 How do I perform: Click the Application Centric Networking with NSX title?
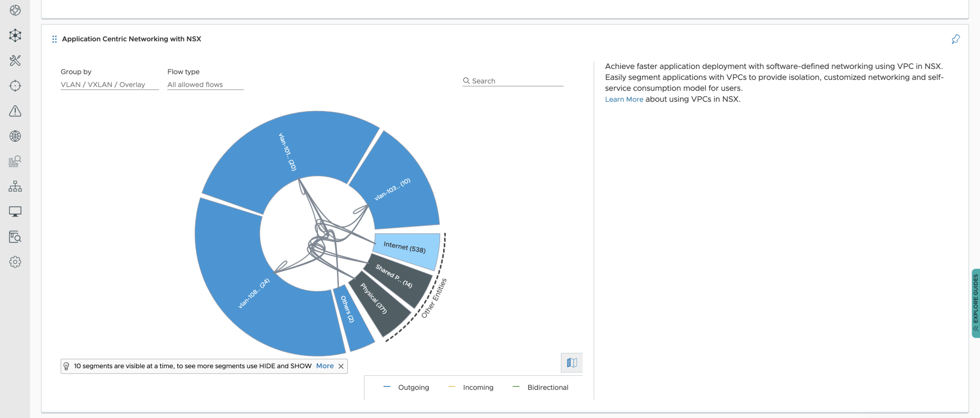[132, 39]
